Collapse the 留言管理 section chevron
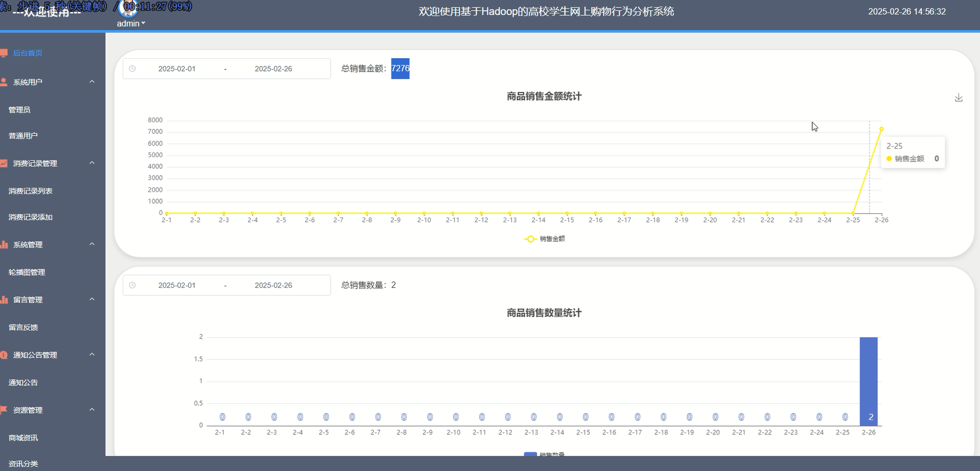Image resolution: width=980 pixels, height=471 pixels. (x=92, y=299)
